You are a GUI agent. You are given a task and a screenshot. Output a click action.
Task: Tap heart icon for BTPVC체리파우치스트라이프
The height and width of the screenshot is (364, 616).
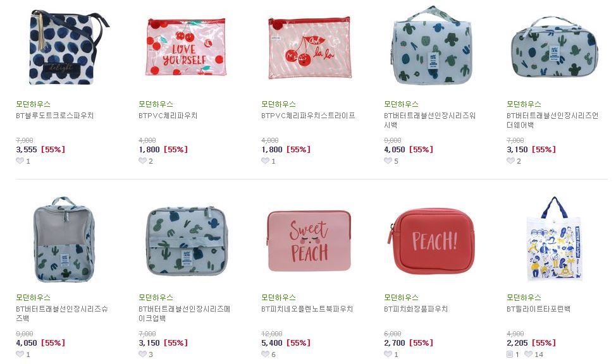(265, 161)
